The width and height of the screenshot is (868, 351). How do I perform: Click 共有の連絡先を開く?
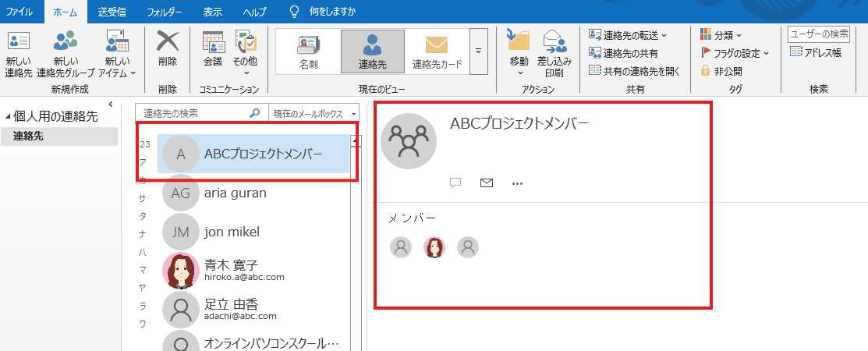point(634,71)
